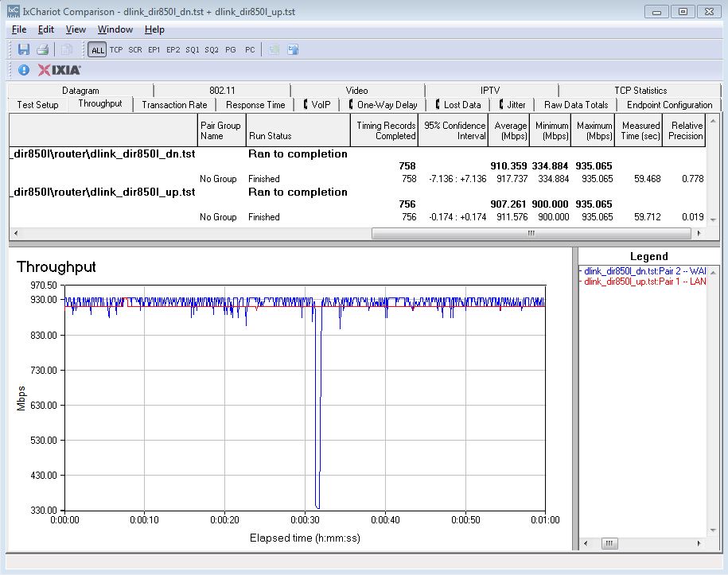This screenshot has height=575, width=728.
Task: Select the dlink_dir850l_dn.tst Pair 2 legend entry
Action: [x=644, y=271]
